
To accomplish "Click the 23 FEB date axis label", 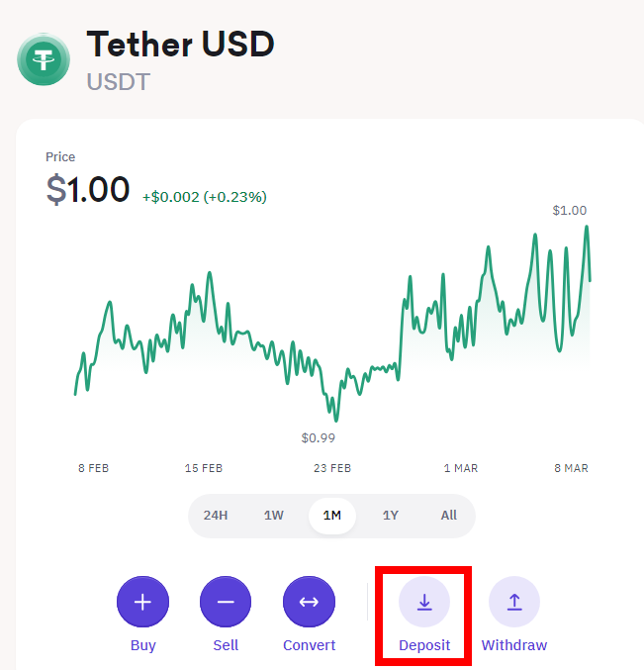I will point(332,468).
